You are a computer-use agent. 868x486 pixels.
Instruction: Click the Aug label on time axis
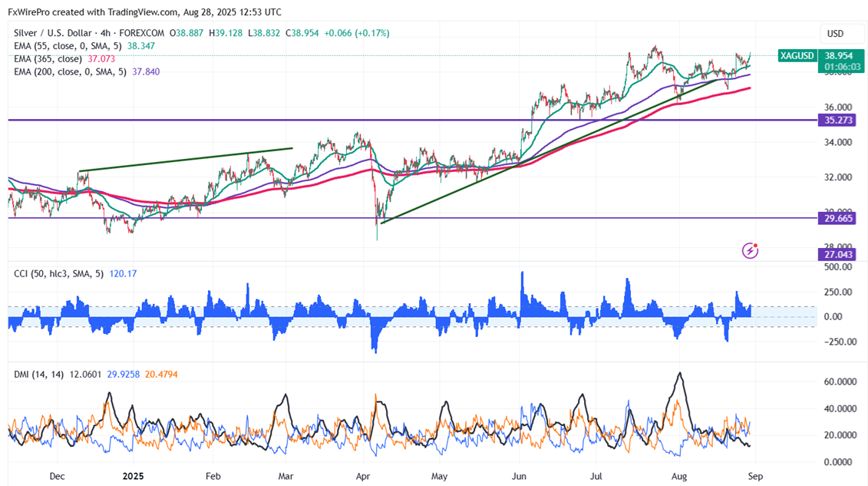[x=679, y=476]
